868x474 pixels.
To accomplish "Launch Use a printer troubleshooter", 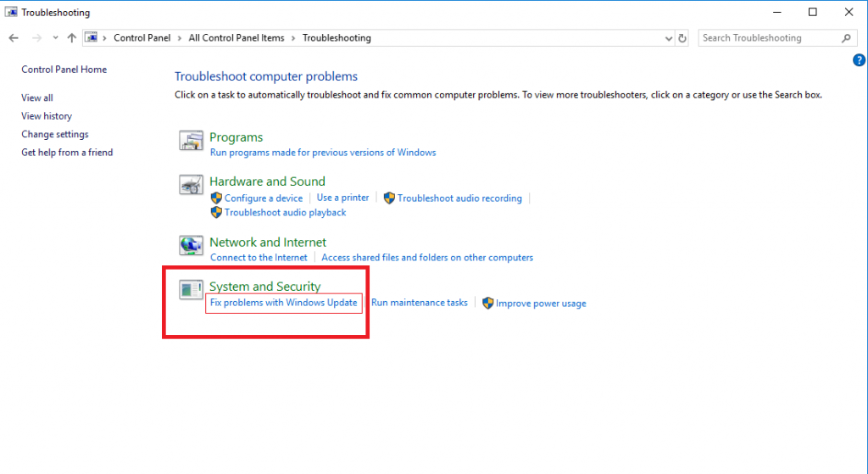I will (x=342, y=198).
